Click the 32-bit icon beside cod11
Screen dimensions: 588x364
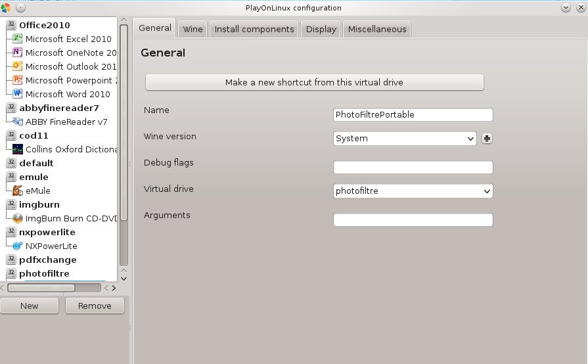pyautogui.click(x=11, y=135)
